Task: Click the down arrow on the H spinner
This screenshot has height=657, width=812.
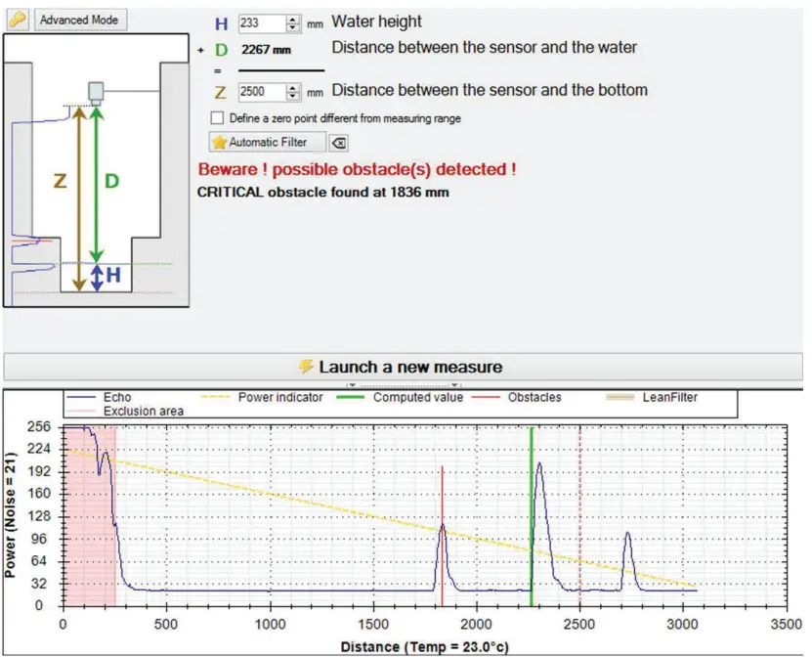Action: click(293, 26)
